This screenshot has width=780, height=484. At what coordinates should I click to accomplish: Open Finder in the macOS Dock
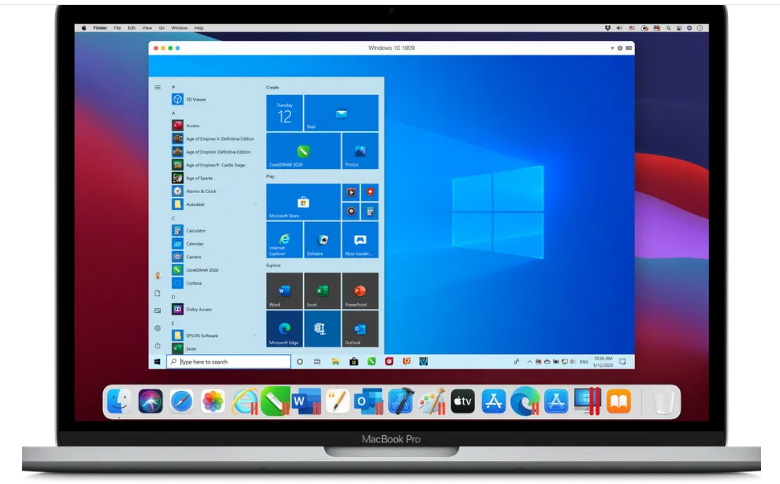[120, 401]
